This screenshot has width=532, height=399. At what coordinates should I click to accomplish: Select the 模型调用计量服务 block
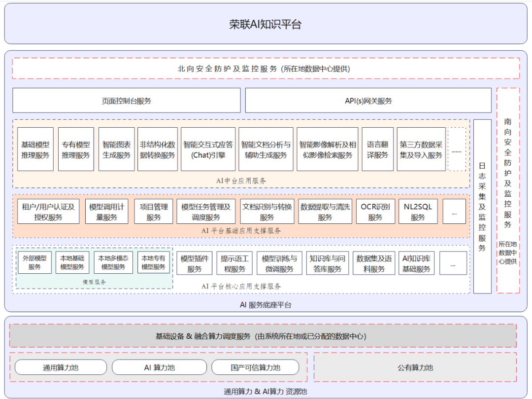point(106,211)
